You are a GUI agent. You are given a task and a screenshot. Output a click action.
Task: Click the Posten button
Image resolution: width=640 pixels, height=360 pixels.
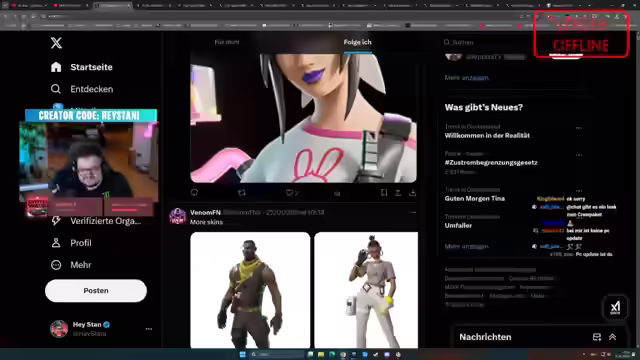click(96, 291)
